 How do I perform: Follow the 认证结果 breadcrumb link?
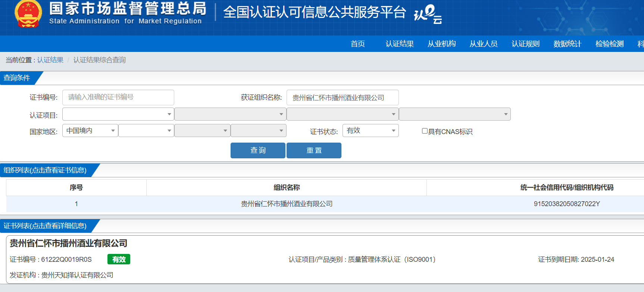[x=50, y=60]
